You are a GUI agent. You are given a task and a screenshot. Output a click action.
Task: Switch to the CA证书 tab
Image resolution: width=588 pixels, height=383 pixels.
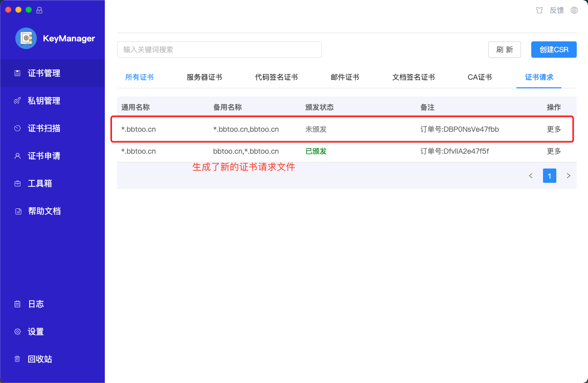(480, 77)
